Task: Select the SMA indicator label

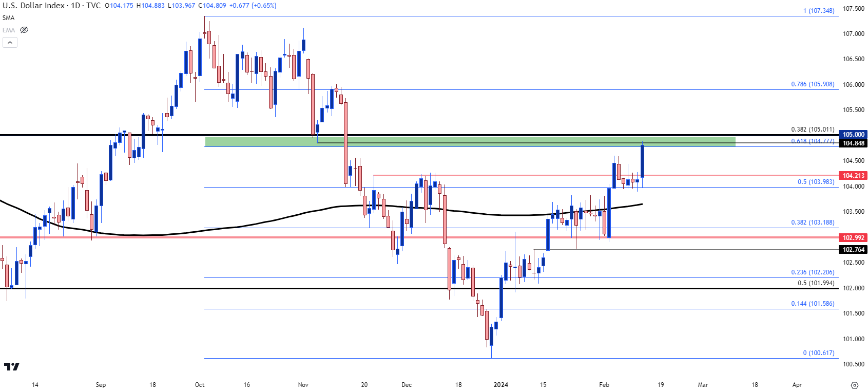Action: pyautogui.click(x=8, y=18)
